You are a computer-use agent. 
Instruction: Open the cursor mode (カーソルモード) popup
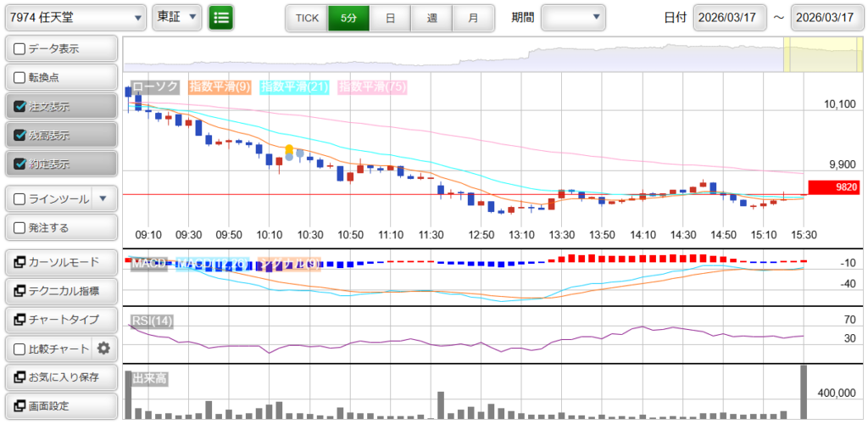pyautogui.click(x=60, y=262)
